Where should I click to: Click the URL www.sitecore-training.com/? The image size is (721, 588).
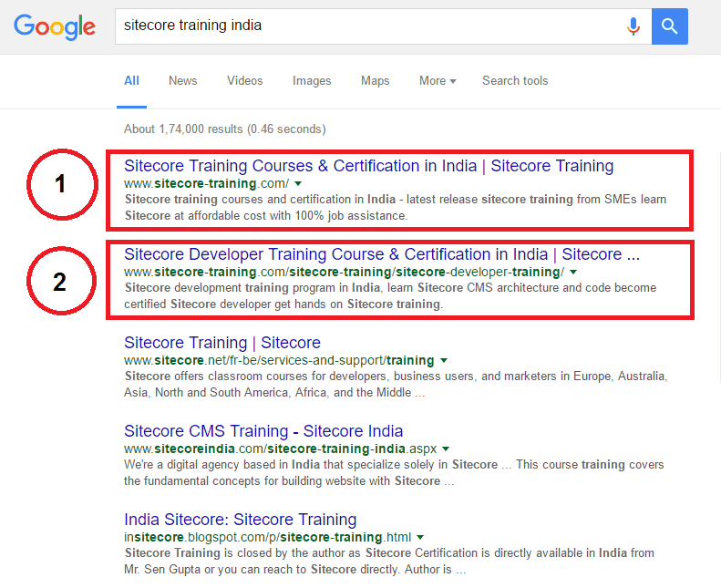pyautogui.click(x=207, y=183)
